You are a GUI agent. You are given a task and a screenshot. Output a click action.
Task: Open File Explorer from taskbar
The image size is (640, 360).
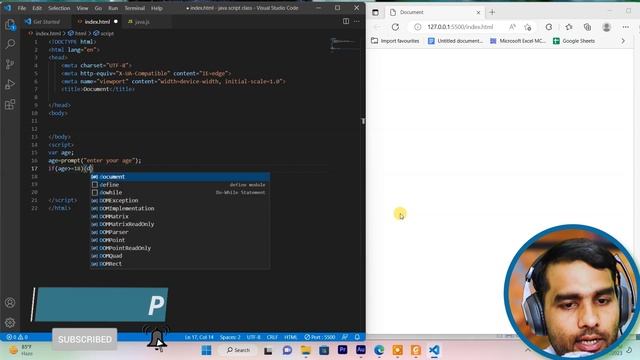306,350
